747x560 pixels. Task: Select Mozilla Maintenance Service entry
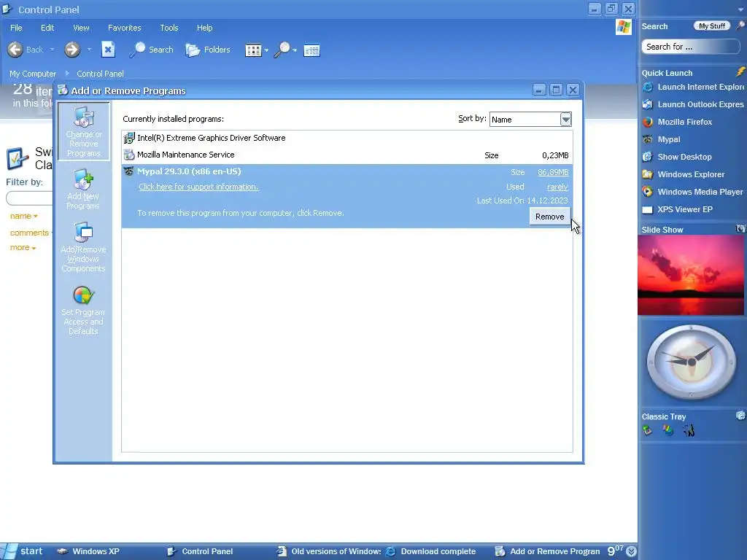[347, 155]
